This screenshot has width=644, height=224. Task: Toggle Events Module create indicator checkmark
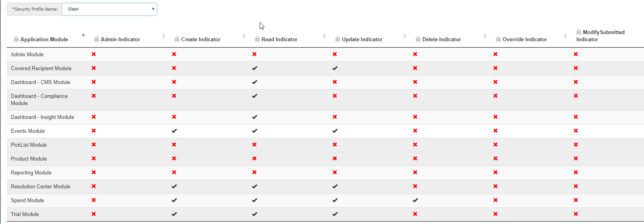[x=174, y=131]
